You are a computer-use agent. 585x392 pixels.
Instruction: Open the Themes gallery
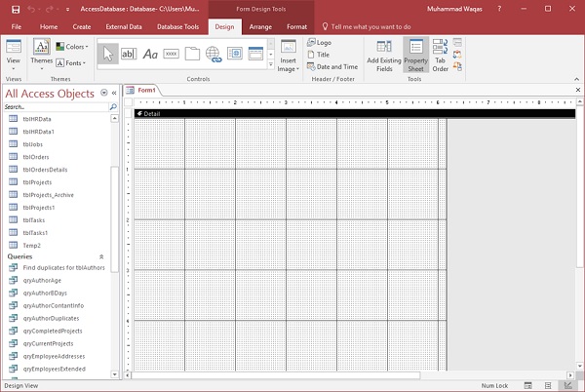tap(42, 52)
